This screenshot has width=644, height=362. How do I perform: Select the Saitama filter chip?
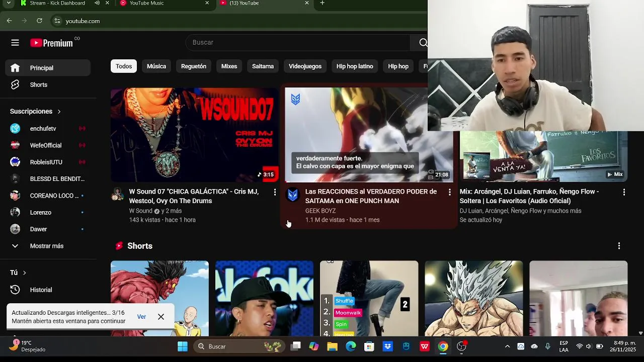click(263, 66)
